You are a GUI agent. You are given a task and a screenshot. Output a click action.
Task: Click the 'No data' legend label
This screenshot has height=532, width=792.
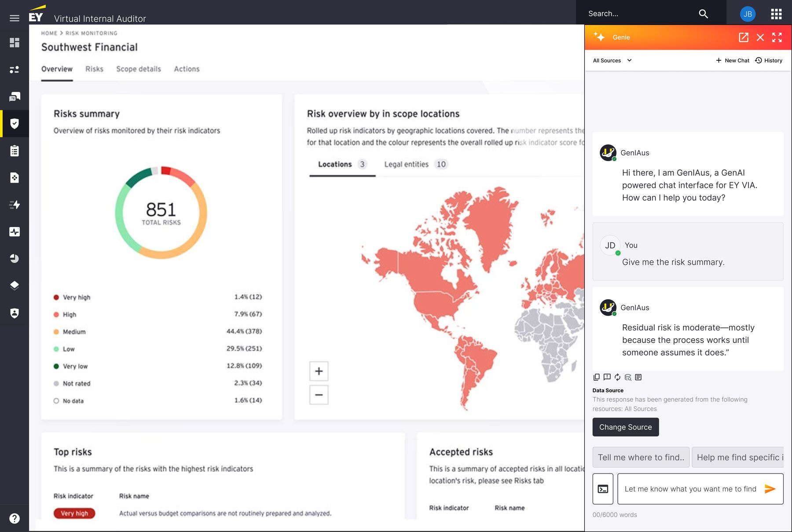[x=73, y=401]
